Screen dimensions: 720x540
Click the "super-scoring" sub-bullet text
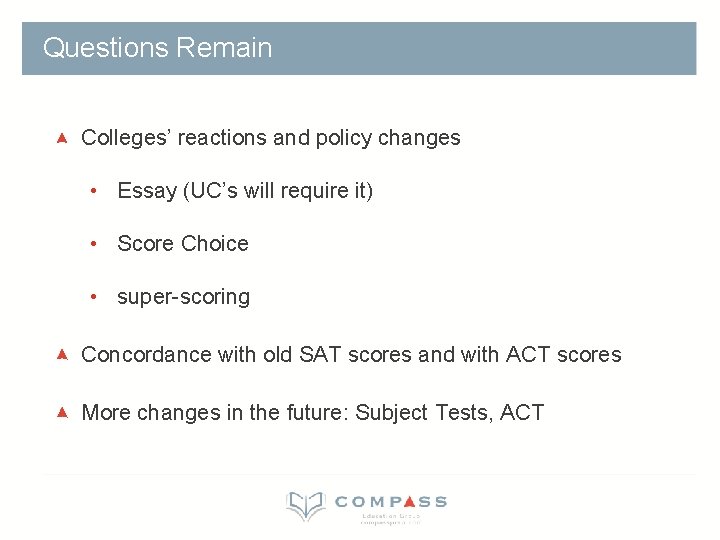183,297
